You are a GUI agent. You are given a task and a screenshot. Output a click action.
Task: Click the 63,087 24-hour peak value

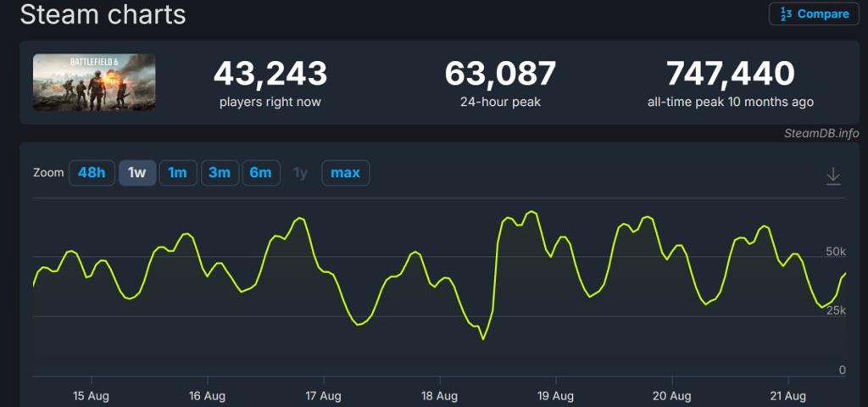[x=500, y=74]
